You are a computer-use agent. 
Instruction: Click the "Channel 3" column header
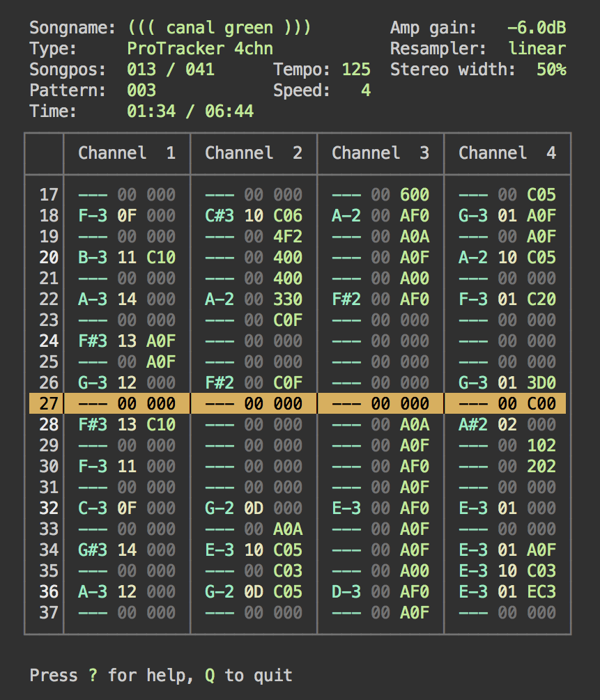coord(380,153)
